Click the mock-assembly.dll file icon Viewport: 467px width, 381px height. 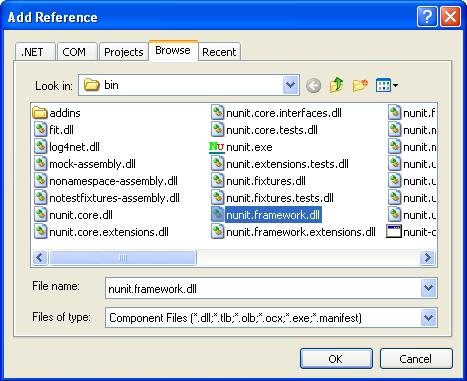pyautogui.click(x=41, y=163)
